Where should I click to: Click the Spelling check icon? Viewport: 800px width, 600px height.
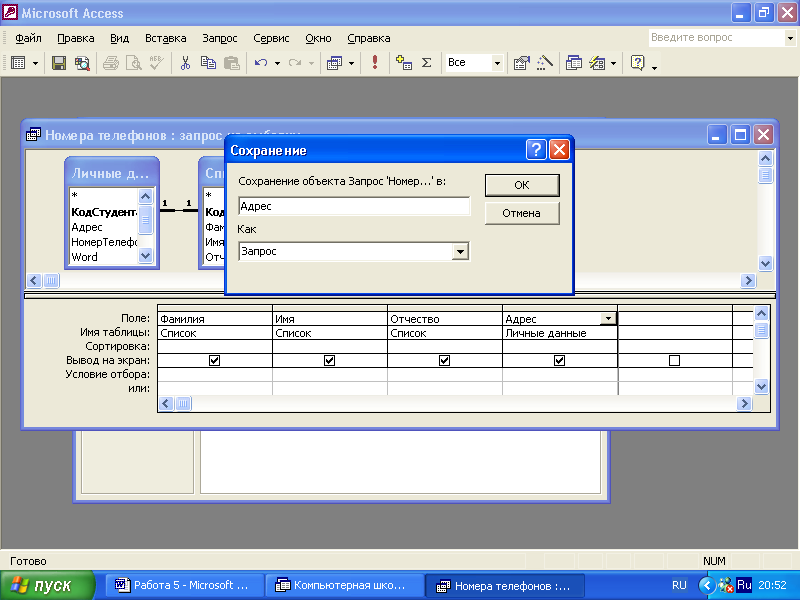(x=157, y=63)
